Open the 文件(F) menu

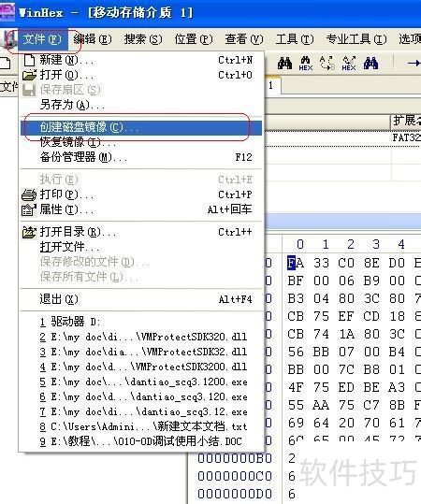click(42, 39)
